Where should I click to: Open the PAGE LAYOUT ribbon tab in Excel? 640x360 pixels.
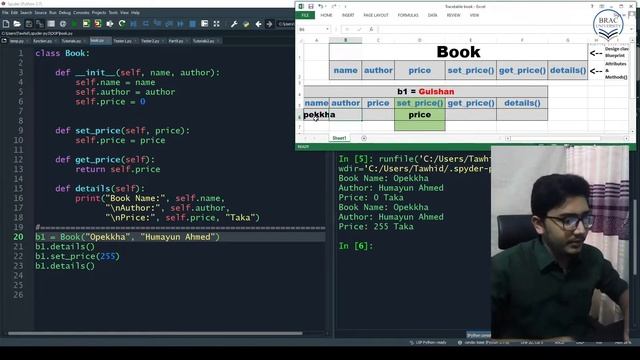(376, 15)
